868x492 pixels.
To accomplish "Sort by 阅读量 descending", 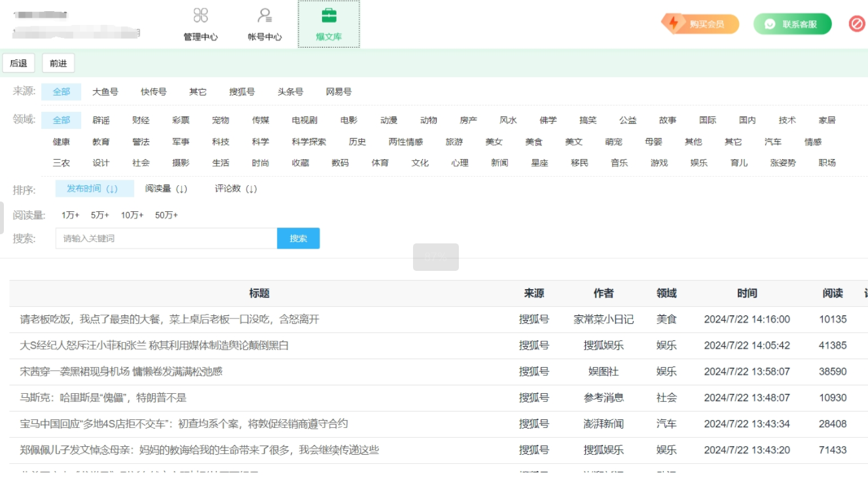I will coord(166,189).
